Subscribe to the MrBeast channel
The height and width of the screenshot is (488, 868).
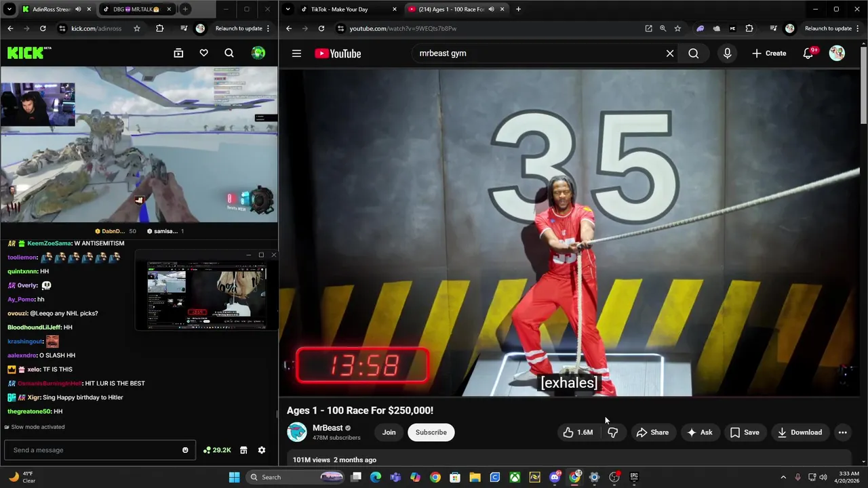point(431,432)
